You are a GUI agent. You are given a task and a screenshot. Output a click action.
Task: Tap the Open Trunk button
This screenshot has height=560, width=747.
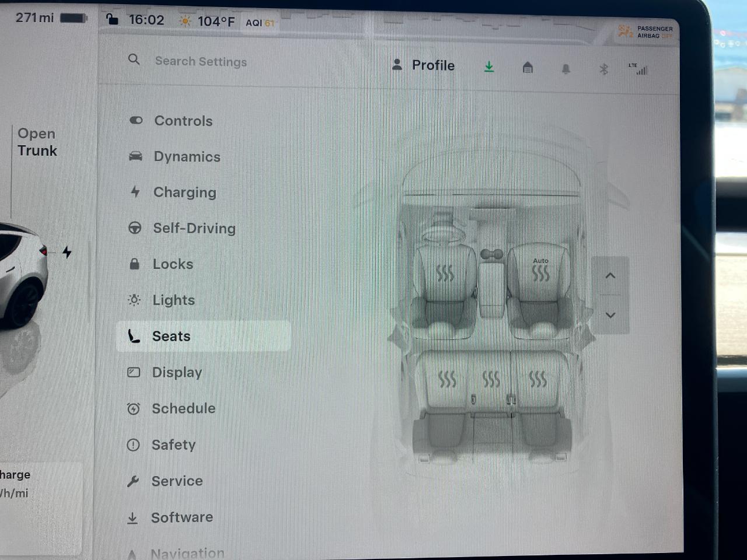pyautogui.click(x=37, y=142)
